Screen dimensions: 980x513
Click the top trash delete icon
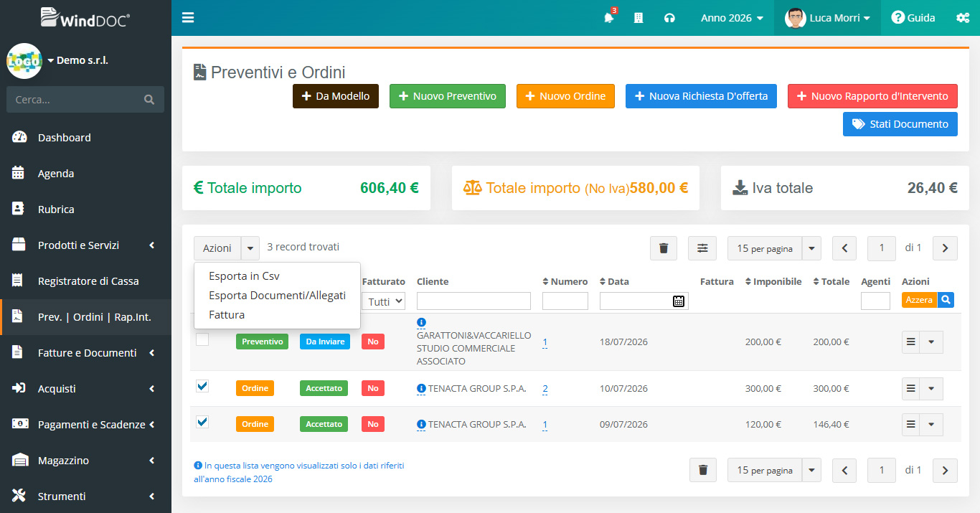click(x=664, y=248)
